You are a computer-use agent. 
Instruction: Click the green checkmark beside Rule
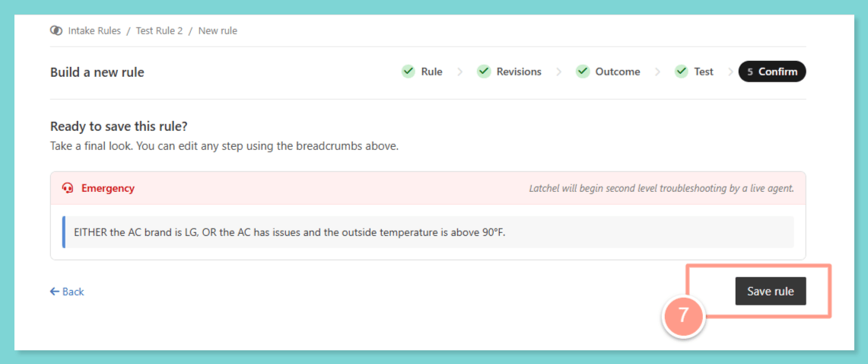408,72
